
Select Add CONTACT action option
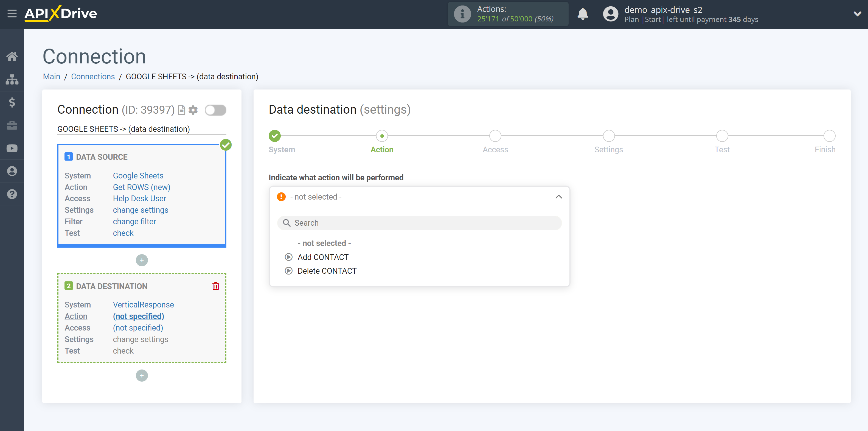pos(323,256)
